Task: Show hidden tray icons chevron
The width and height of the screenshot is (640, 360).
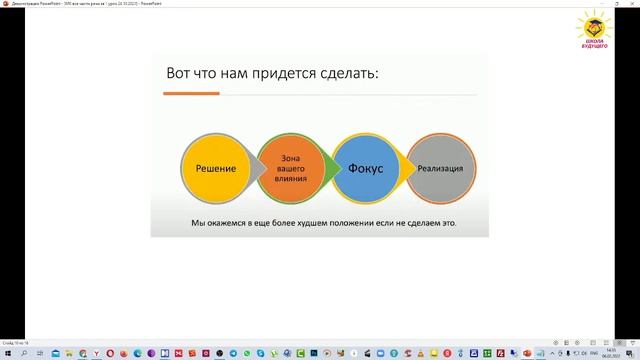Action: pos(552,353)
